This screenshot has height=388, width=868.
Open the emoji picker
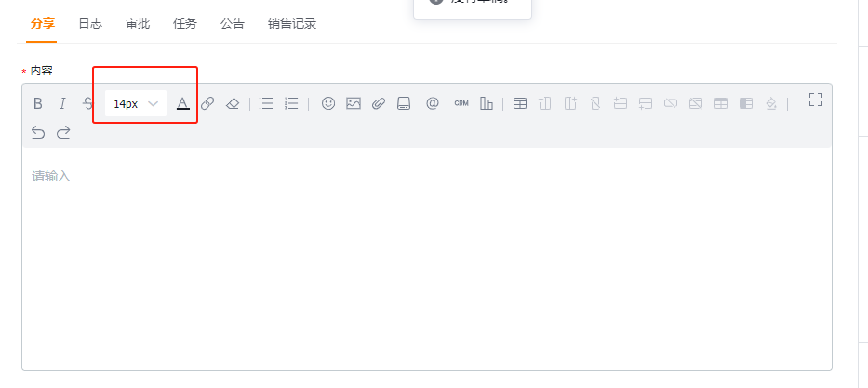[328, 103]
